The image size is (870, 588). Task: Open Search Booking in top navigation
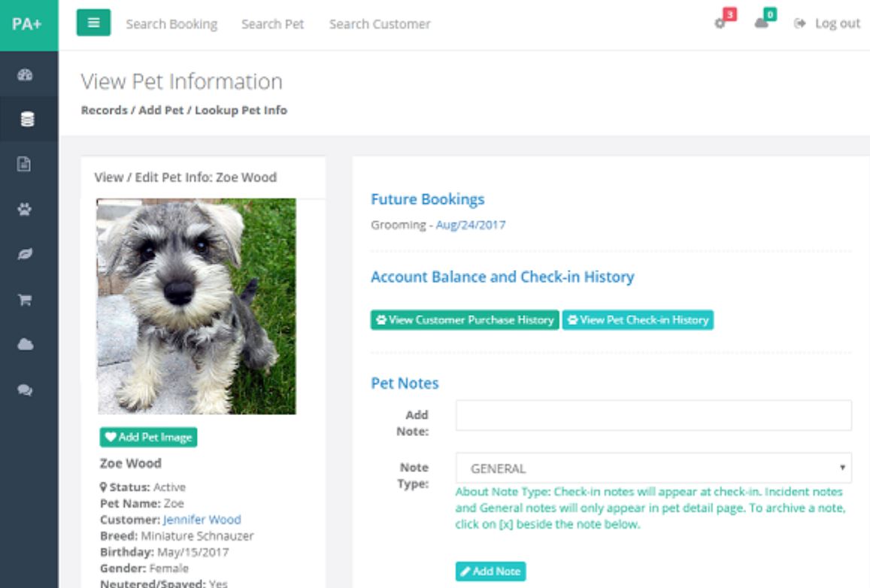click(171, 24)
